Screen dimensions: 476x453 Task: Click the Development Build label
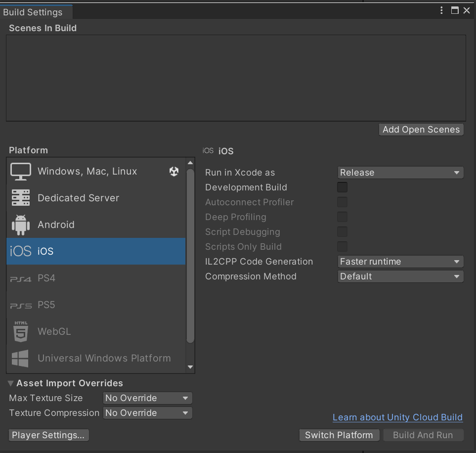click(246, 187)
